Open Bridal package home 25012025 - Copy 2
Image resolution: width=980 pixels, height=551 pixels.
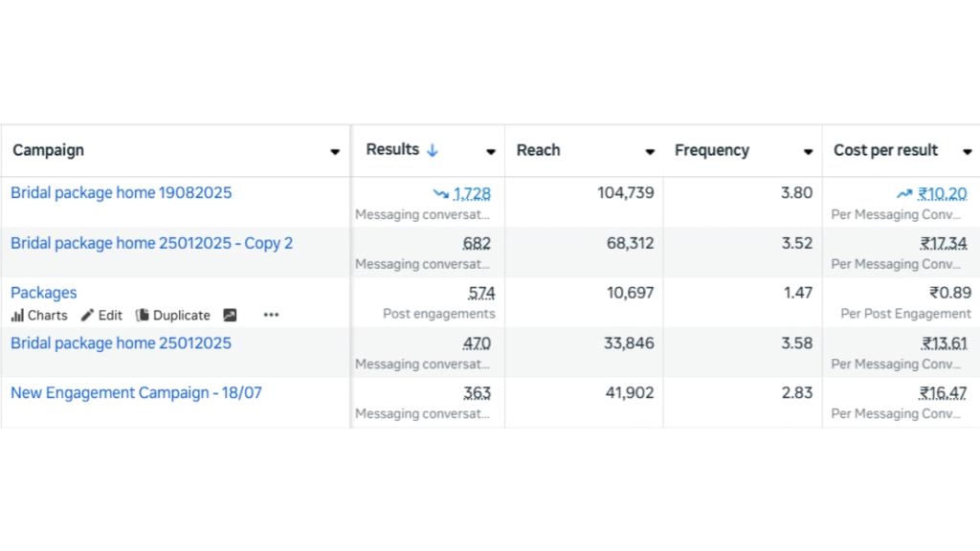151,243
